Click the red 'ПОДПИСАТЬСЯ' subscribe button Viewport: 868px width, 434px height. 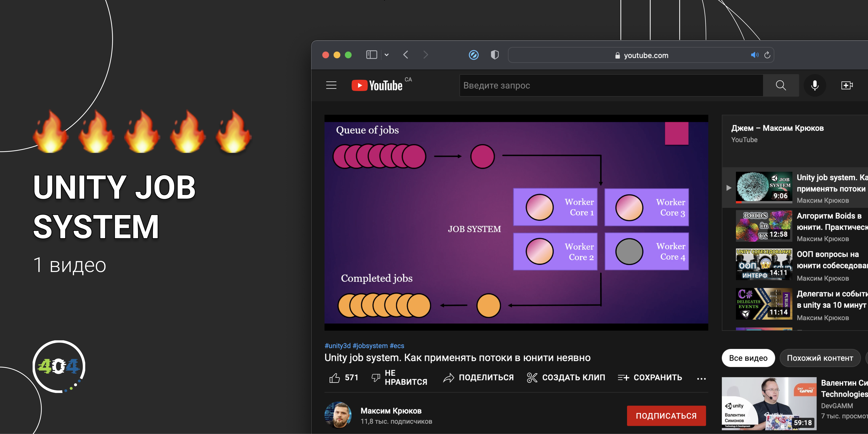pyautogui.click(x=666, y=416)
